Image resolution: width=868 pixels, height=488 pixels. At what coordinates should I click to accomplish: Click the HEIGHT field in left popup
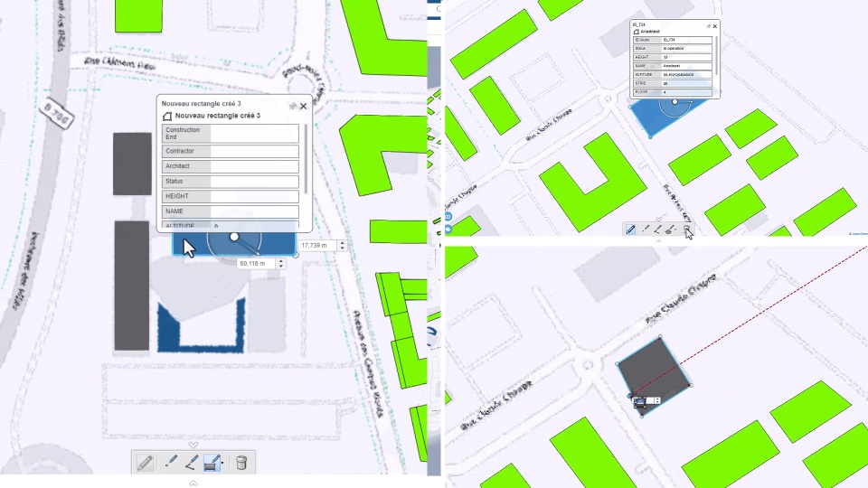pyautogui.click(x=254, y=196)
